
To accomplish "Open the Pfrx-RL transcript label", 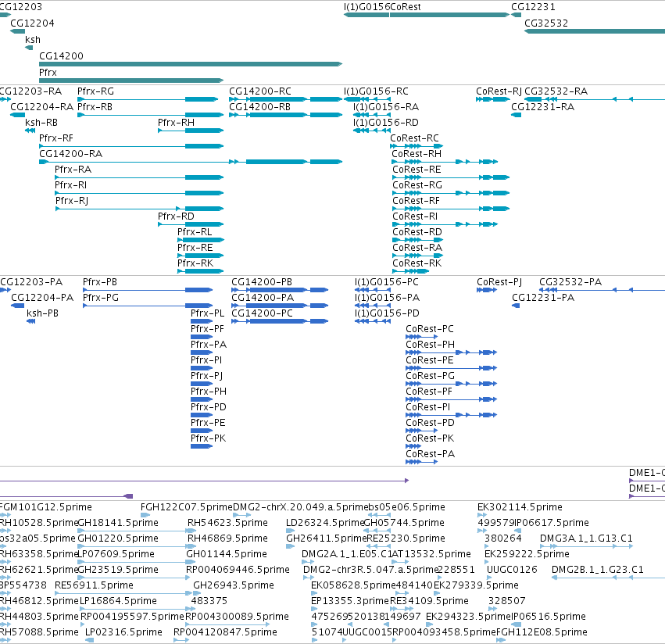I will [x=195, y=232].
